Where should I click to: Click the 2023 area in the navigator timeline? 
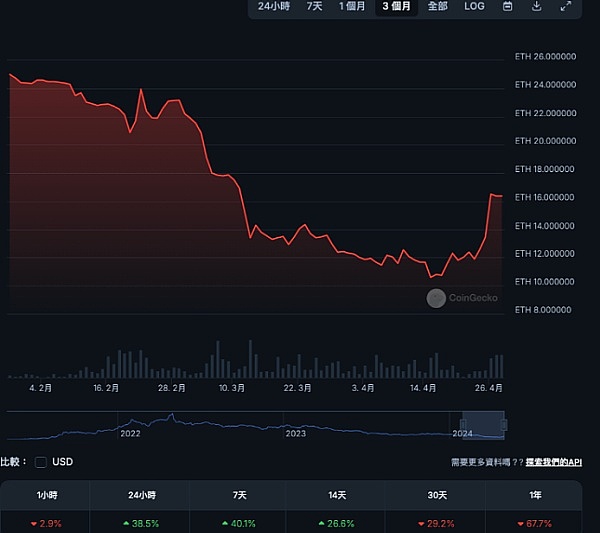tap(296, 433)
